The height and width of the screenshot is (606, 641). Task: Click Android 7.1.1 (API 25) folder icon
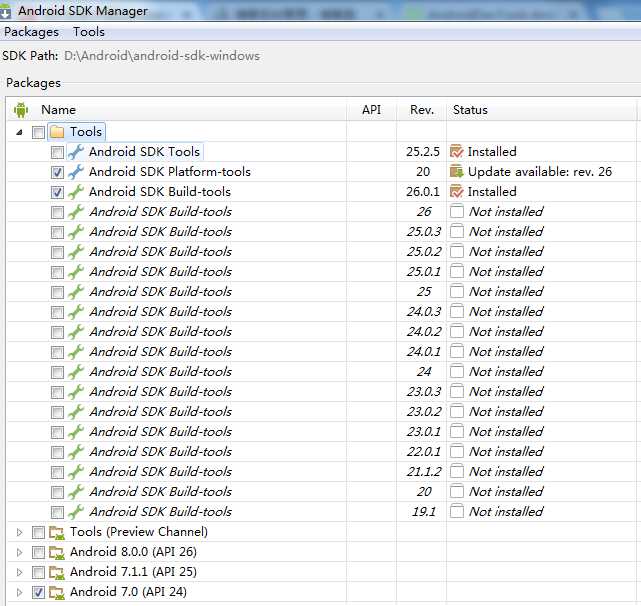point(57,572)
